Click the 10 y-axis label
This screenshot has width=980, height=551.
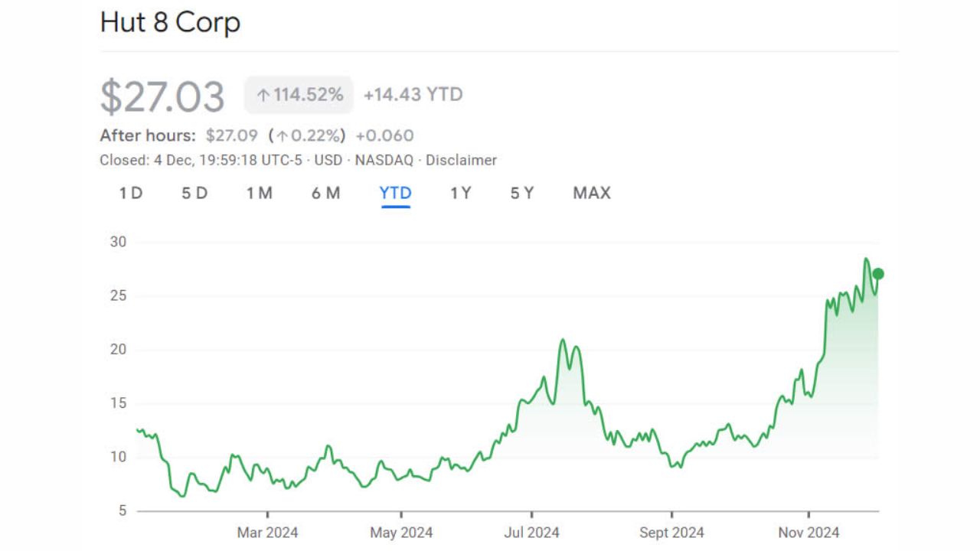(x=119, y=458)
